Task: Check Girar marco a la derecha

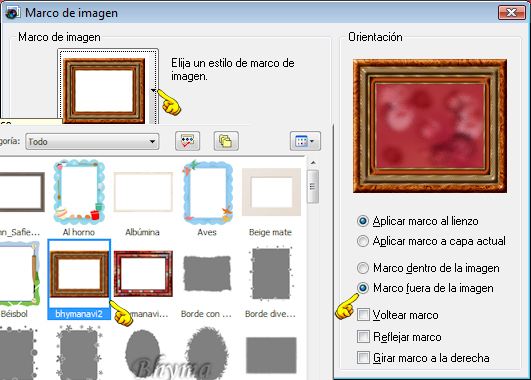Action: (x=363, y=358)
